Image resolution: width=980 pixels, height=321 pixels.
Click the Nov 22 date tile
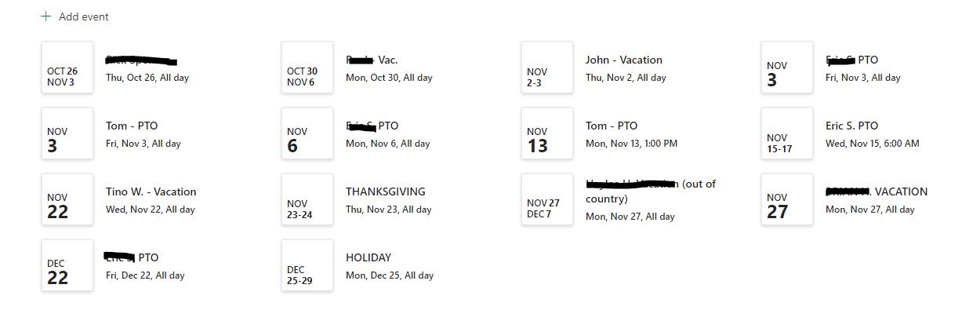pyautogui.click(x=67, y=200)
